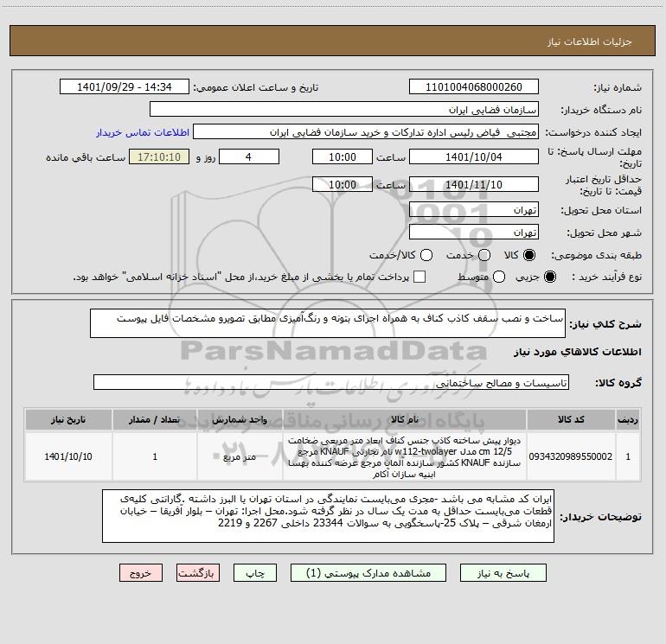Click the واحد شمارش column header
This screenshot has width=666, height=644.
(x=240, y=419)
